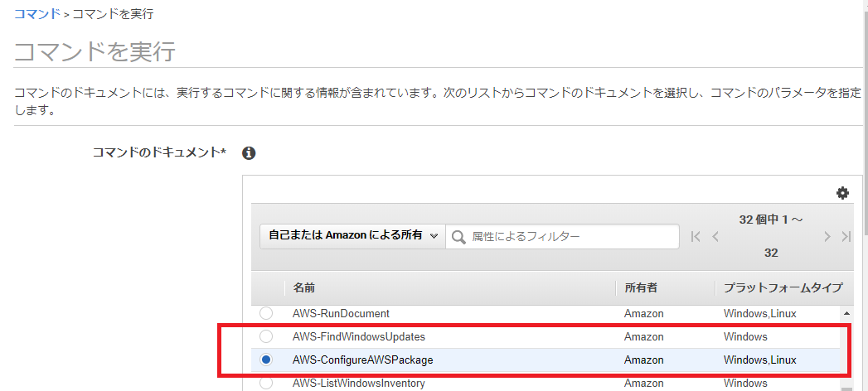Select the AWS-RunDocument radio button
The height and width of the screenshot is (391, 868).
coord(266,314)
